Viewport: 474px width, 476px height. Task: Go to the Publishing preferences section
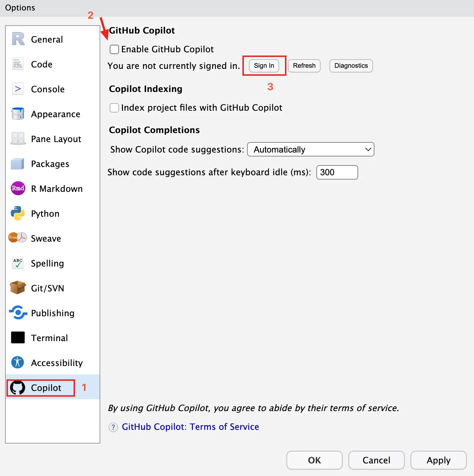(53, 313)
